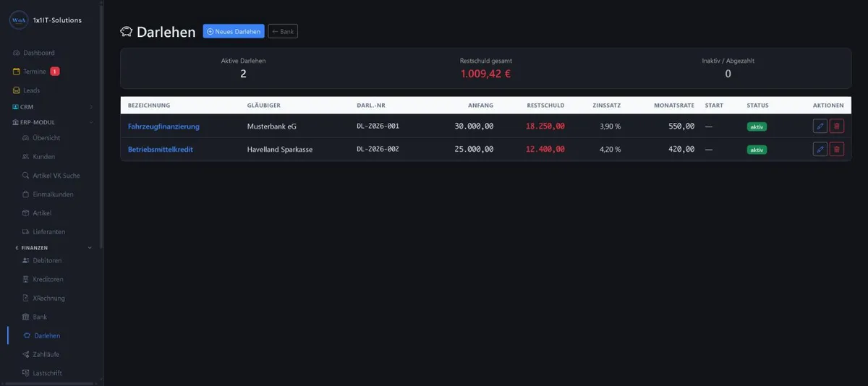Click the aktiv status badge for DL-2026-002
This screenshot has width=868, height=386.
757,150
